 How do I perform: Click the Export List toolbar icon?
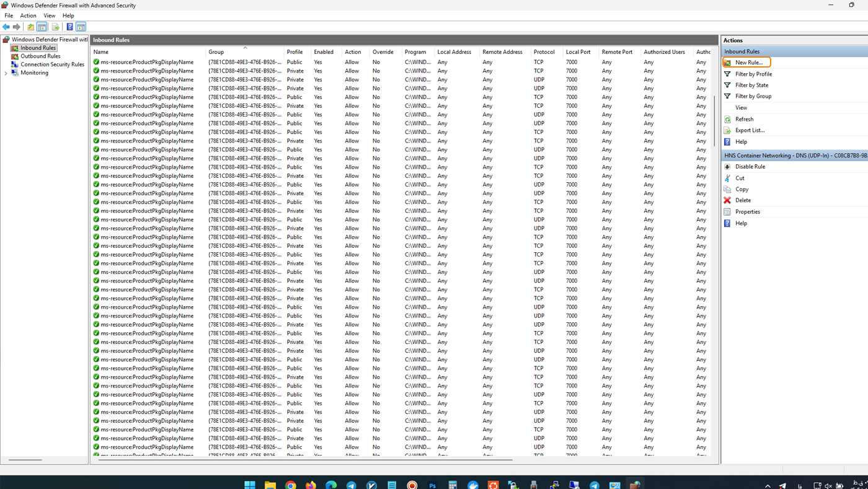pos(55,27)
